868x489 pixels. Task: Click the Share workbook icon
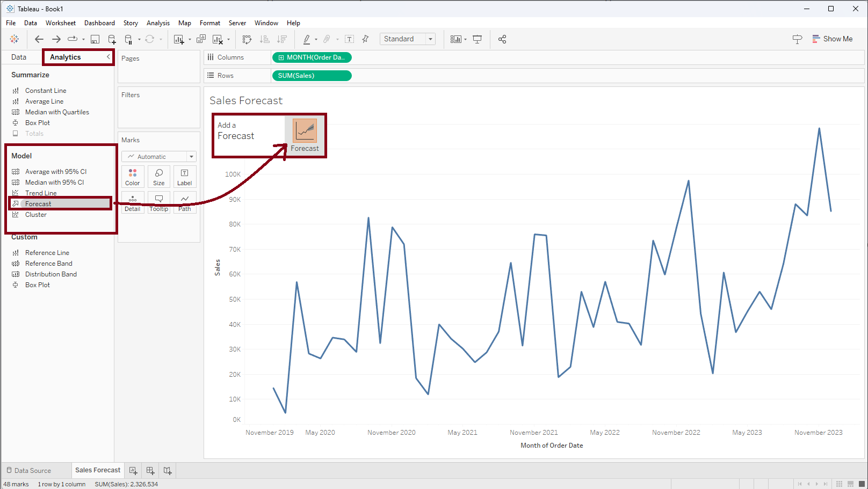pos(502,39)
